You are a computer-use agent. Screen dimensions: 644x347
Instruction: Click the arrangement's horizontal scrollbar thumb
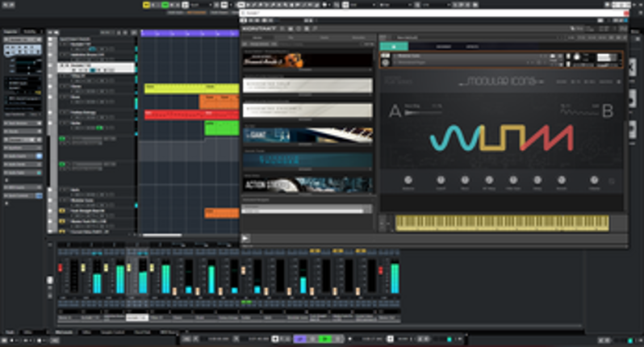pos(162,236)
